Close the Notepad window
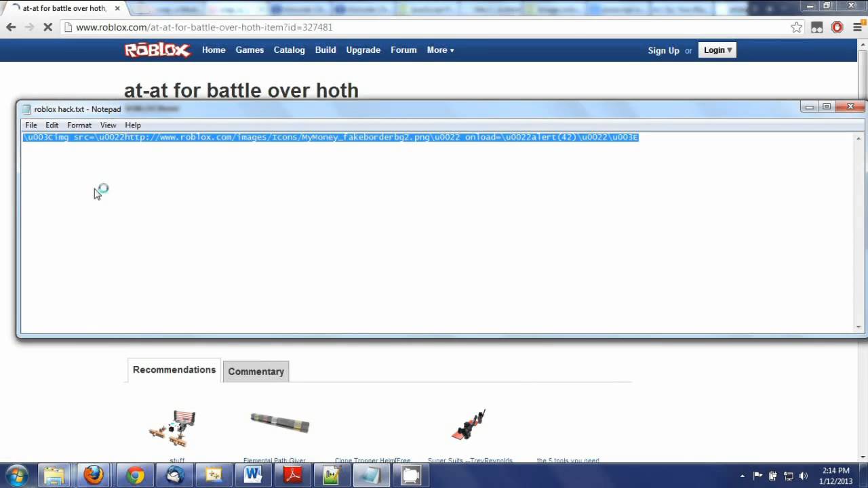Image resolution: width=868 pixels, height=488 pixels. click(850, 107)
